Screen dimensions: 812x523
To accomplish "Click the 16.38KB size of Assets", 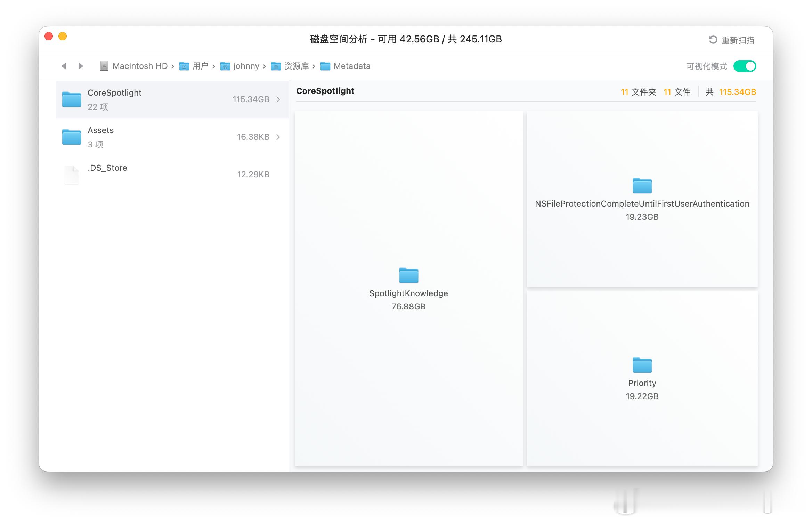I will pyautogui.click(x=253, y=137).
